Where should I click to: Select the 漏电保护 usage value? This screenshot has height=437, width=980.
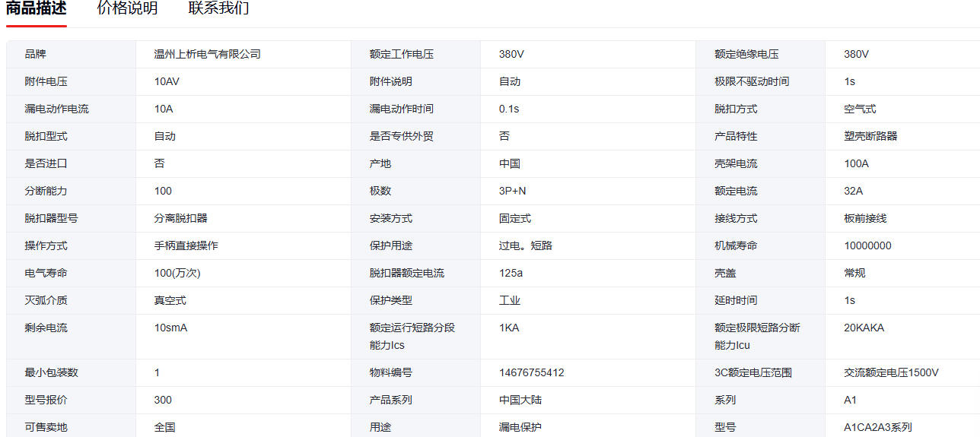(x=520, y=427)
